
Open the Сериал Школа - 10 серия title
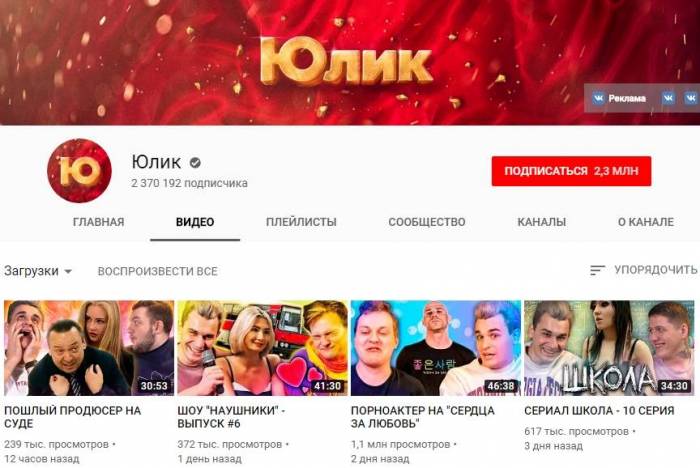point(599,411)
